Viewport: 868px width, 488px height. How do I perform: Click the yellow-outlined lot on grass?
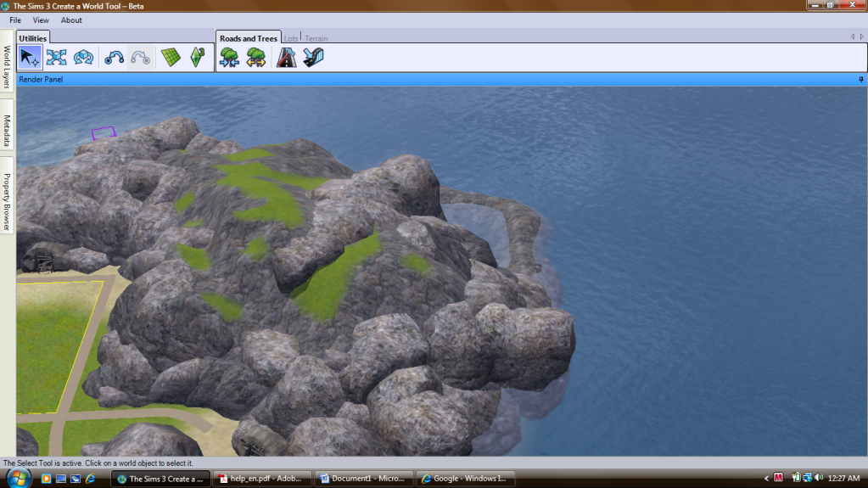pos(53,346)
